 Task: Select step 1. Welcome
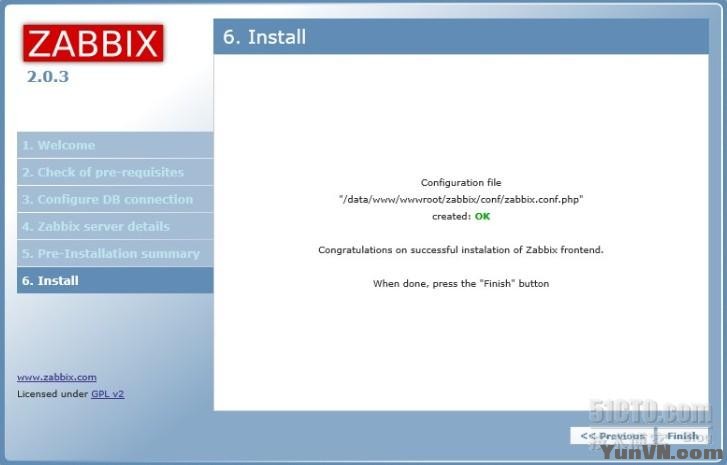(115, 145)
